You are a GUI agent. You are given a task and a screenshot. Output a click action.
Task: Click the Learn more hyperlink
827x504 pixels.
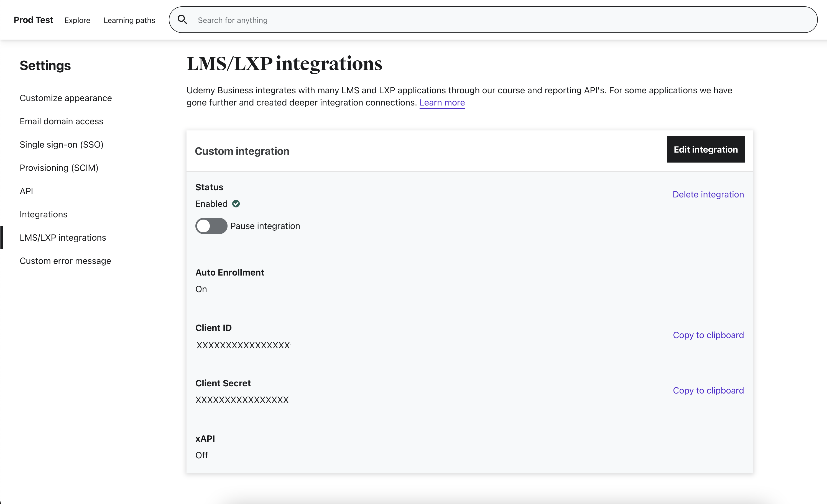point(442,102)
